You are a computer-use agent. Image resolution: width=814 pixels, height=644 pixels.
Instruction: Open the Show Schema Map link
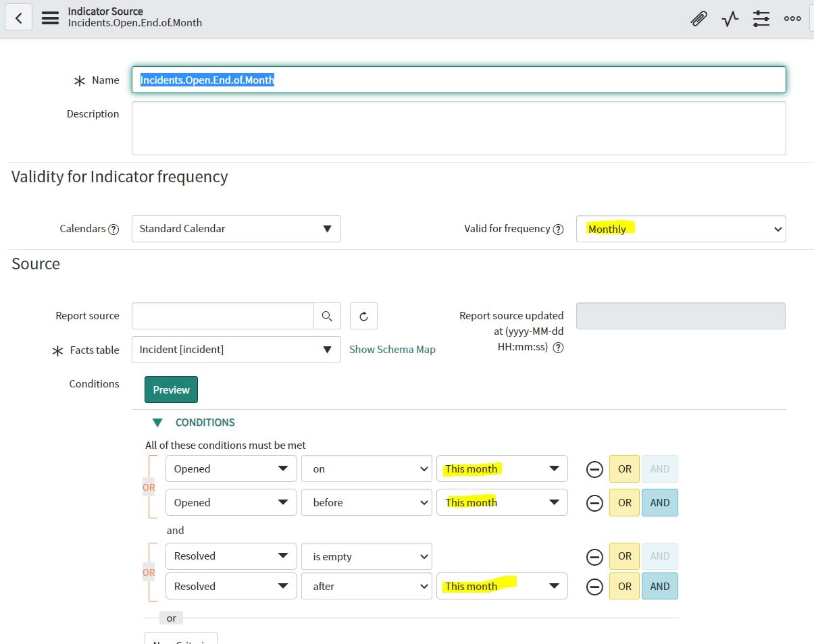tap(392, 350)
